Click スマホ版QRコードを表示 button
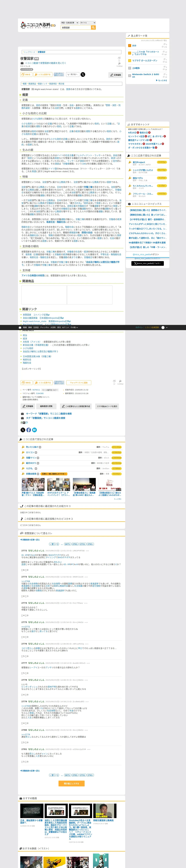Image resolution: width=186 pixels, height=868 pixels. pos(107,406)
